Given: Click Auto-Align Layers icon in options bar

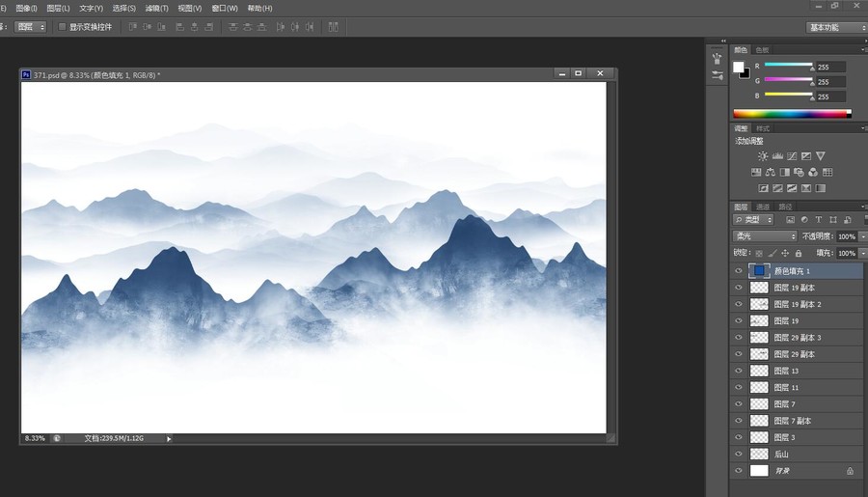Looking at the screenshot, I should pos(334,27).
